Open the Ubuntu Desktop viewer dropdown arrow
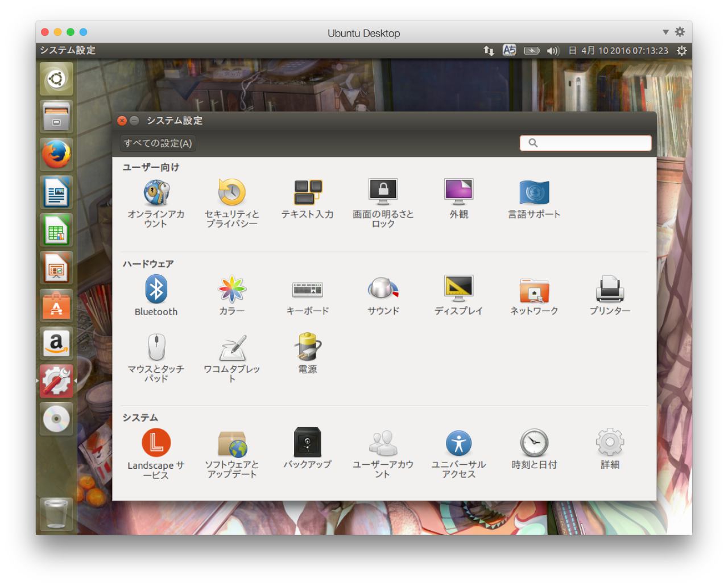 tap(665, 32)
